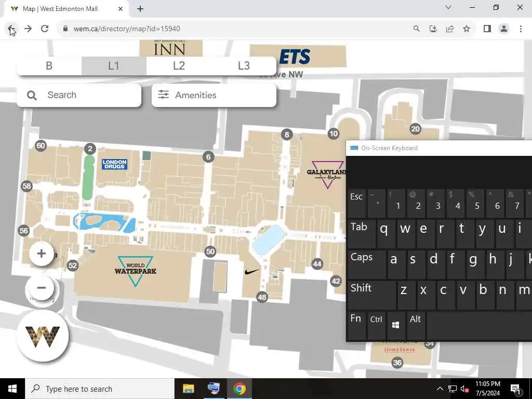This screenshot has height=399, width=532.
Task: Click the map zoom in plus button
Action: (42, 254)
